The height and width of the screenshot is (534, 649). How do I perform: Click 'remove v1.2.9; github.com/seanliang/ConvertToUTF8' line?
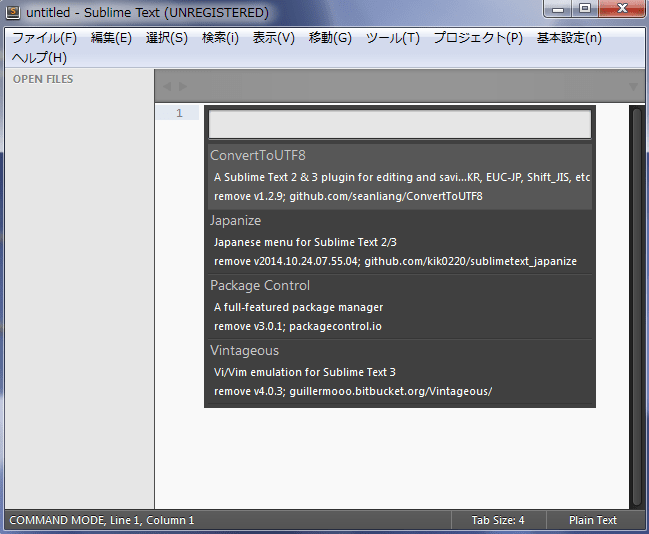point(348,196)
